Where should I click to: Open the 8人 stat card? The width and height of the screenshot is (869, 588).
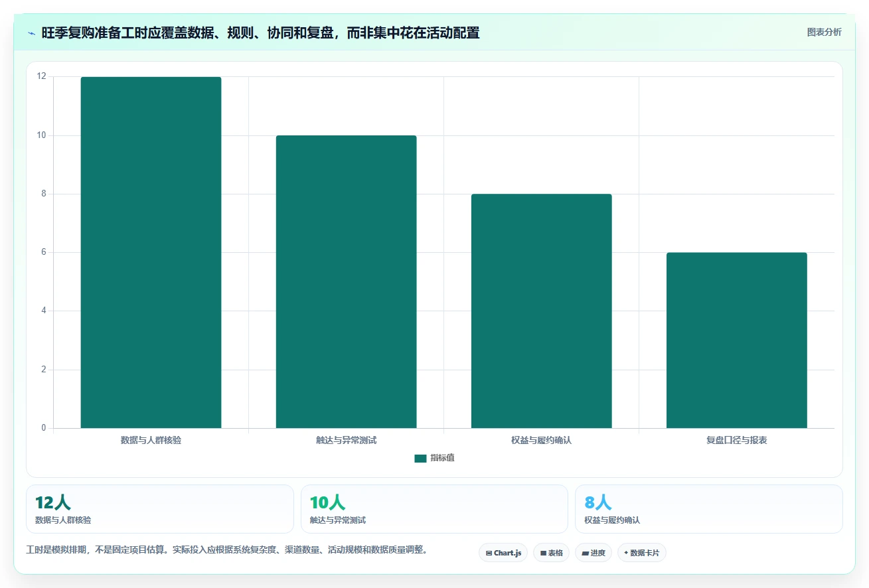click(x=709, y=509)
